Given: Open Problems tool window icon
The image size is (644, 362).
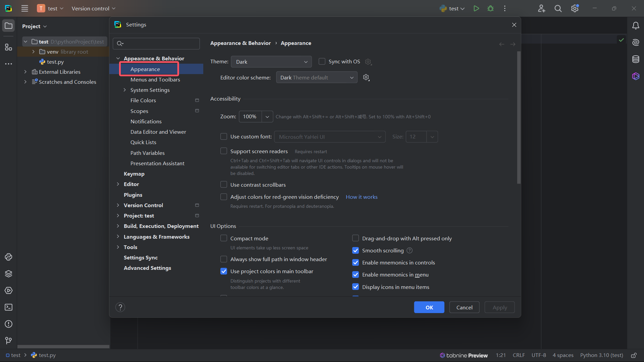Looking at the screenshot, I should 8,324.
